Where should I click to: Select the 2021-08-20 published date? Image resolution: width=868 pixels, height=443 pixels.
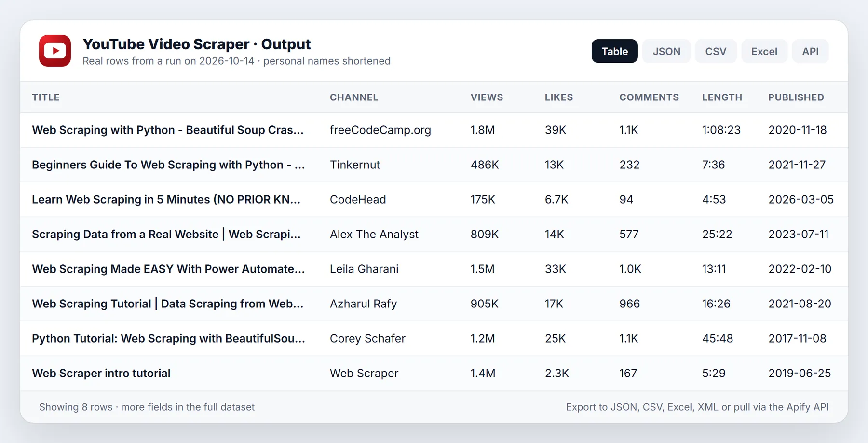[x=800, y=304]
